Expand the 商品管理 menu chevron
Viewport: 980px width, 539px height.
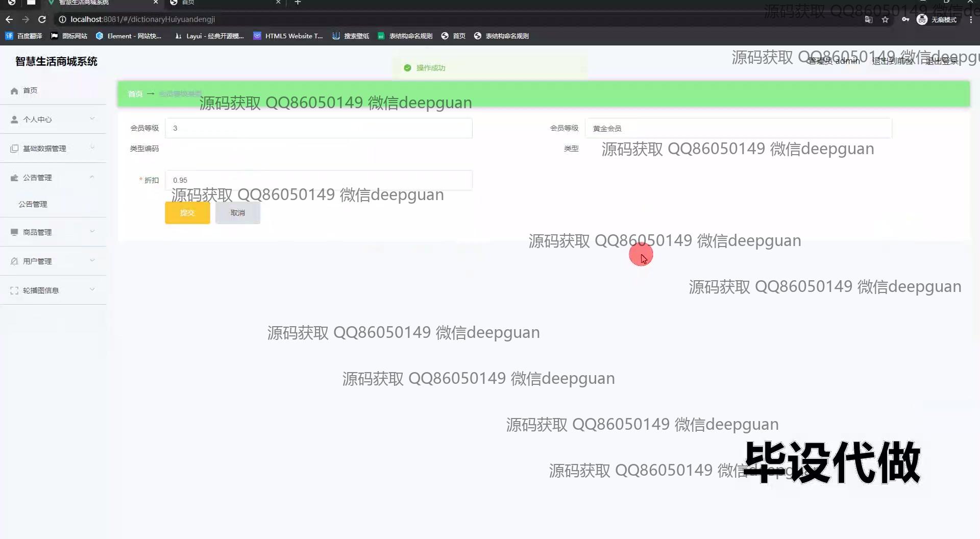[92, 231]
